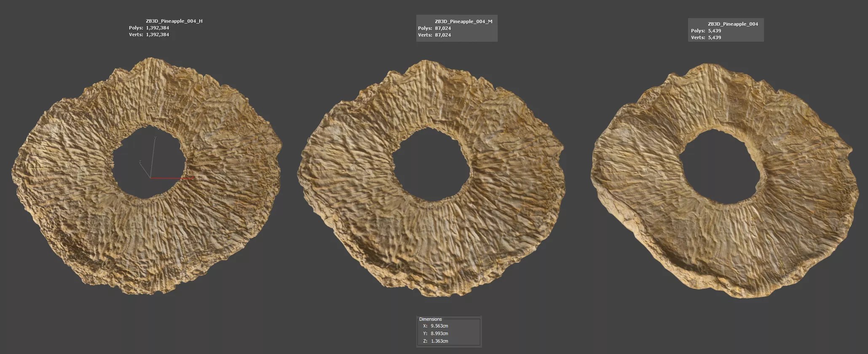Click the Verts 87,024 readout
868x354 pixels.
coord(443,35)
